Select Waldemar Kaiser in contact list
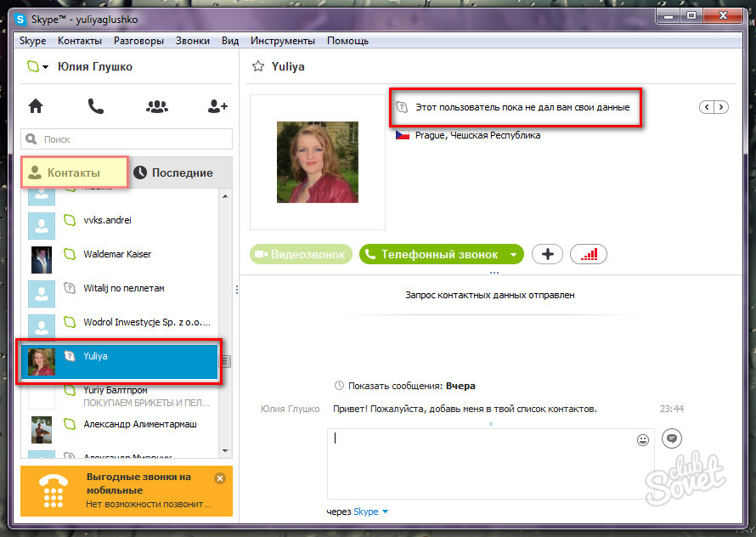The height and width of the screenshot is (537, 756). 117,254
